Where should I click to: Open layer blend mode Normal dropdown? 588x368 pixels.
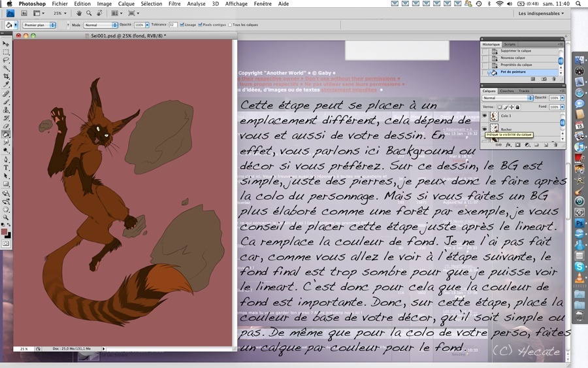tap(508, 98)
